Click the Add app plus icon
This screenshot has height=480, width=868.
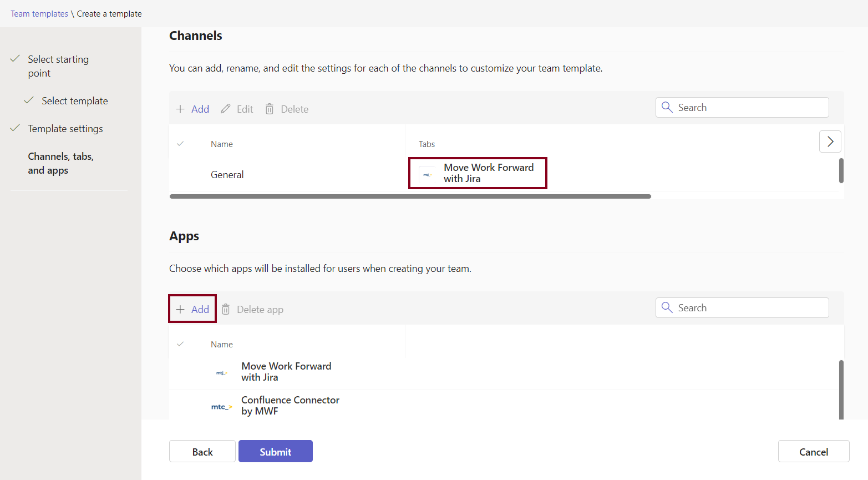point(180,310)
